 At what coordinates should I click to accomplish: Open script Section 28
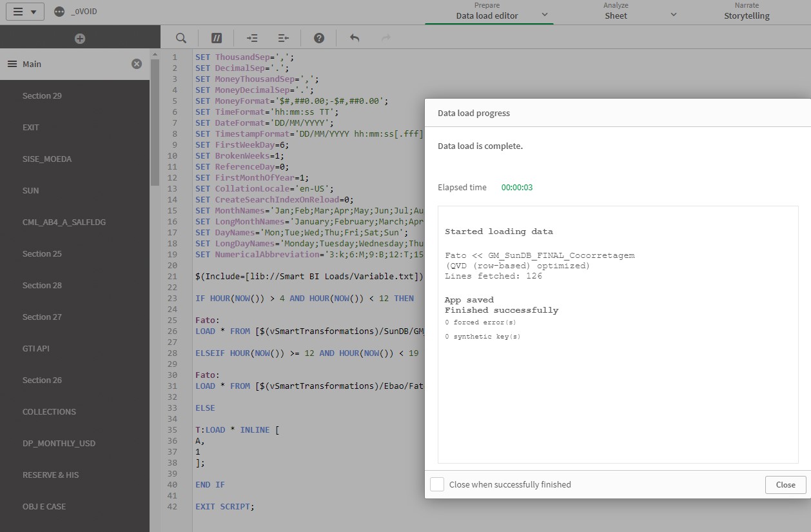pyautogui.click(x=75, y=285)
